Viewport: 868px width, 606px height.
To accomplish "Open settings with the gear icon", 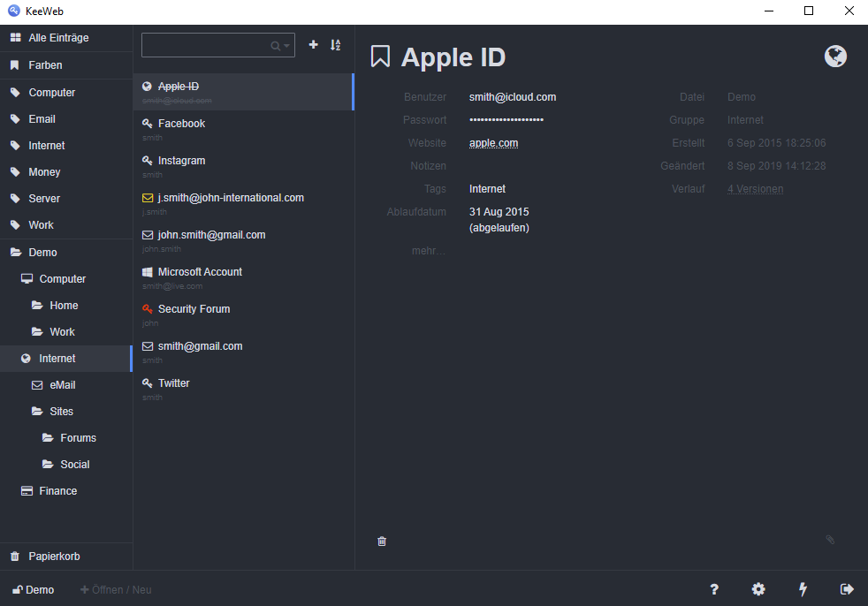I will point(758,589).
